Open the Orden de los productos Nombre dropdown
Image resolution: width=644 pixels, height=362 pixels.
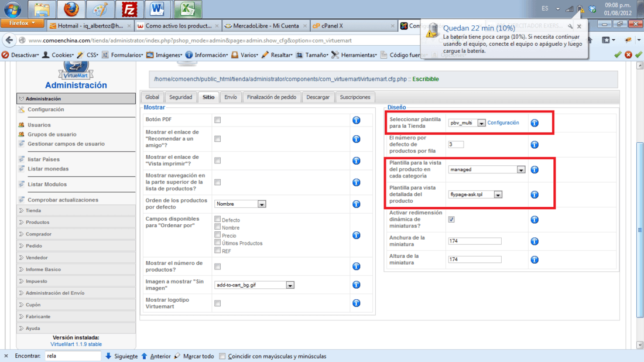pos(240,204)
